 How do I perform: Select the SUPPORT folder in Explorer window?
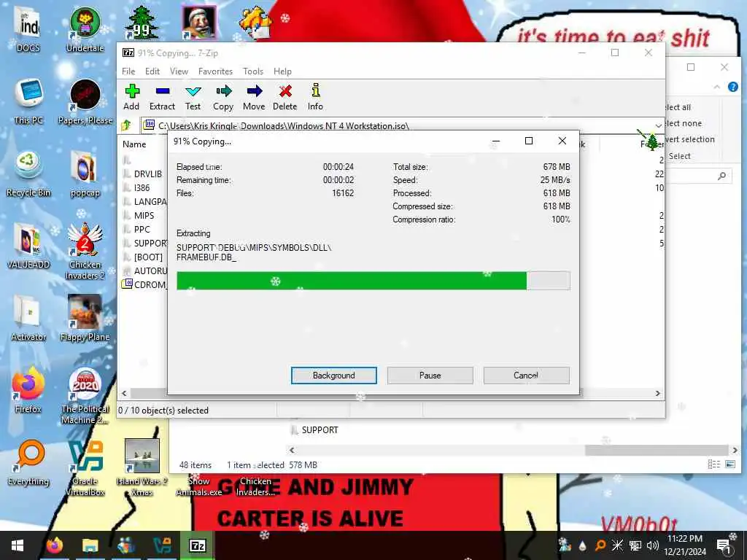coord(314,430)
